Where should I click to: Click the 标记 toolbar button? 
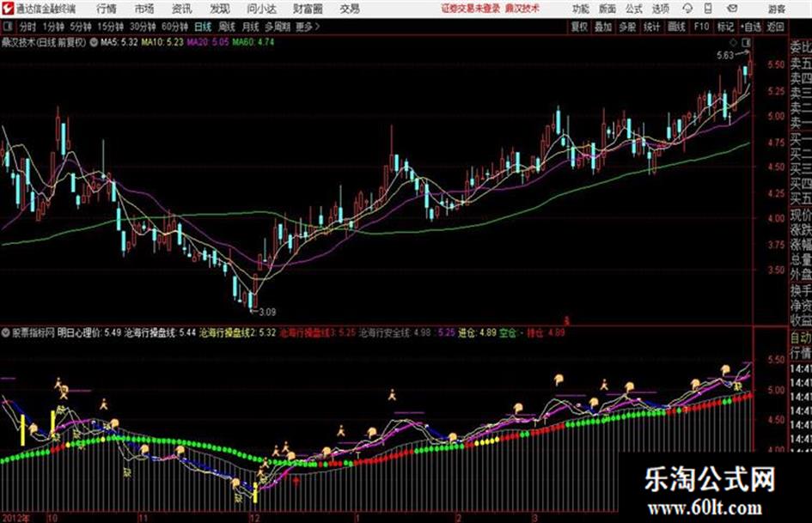tap(725, 27)
